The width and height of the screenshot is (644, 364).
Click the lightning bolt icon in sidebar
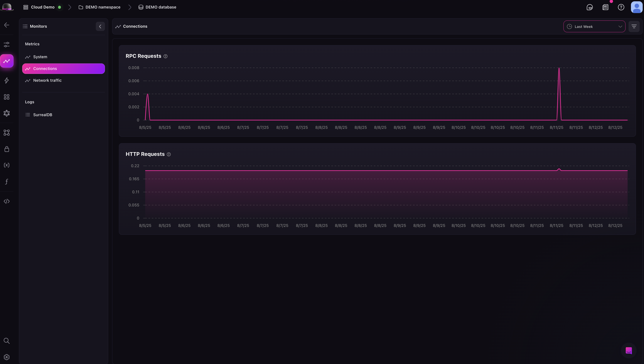coord(7,80)
